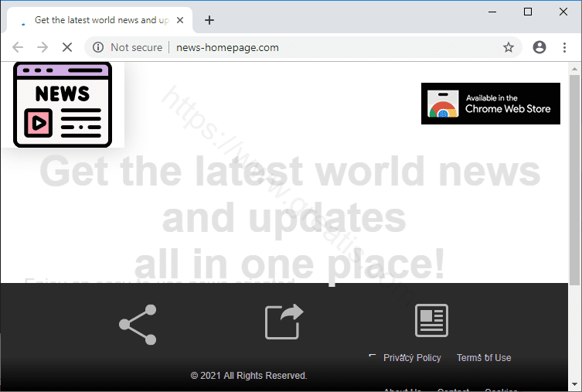
Task: Click the scrollbar up arrow
Action: pyautogui.click(x=574, y=69)
